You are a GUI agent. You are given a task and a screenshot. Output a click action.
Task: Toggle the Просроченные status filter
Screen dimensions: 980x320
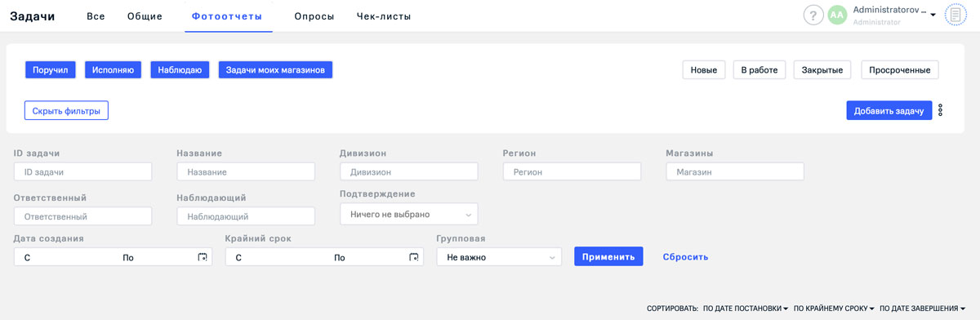[x=900, y=70]
